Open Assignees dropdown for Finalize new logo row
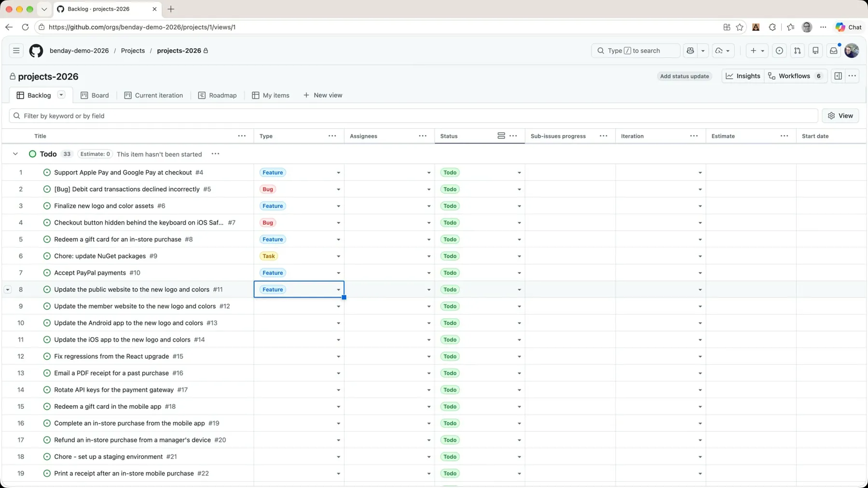 pyautogui.click(x=428, y=206)
